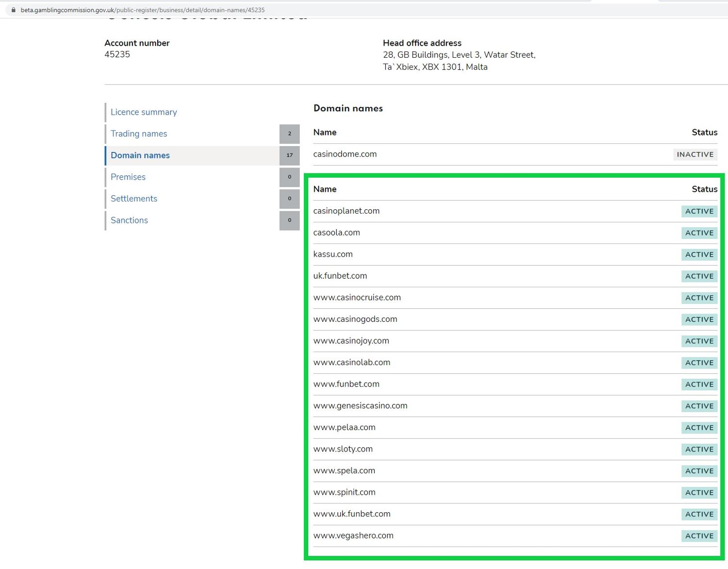Click the INACTIVE status label for casinodome.com
The image size is (728, 569).
695,154
